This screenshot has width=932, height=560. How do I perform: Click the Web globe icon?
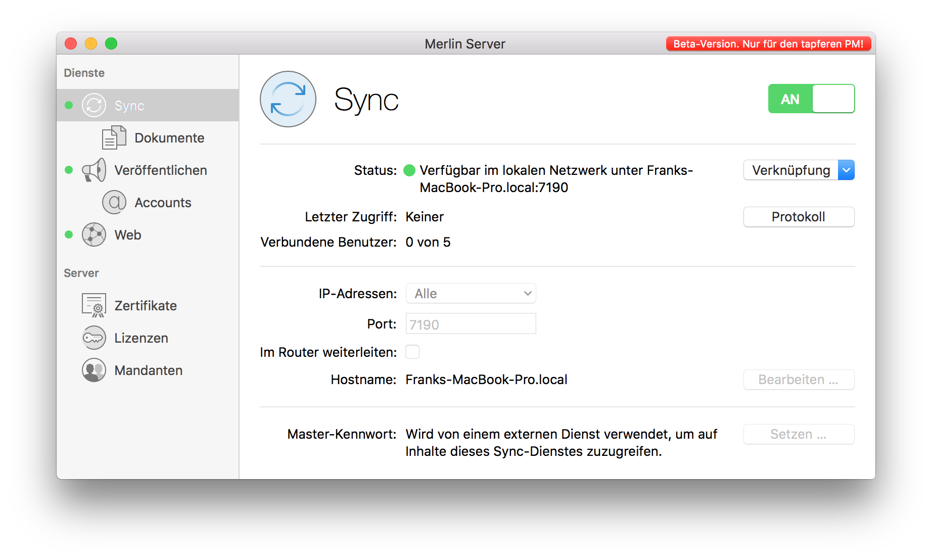94,235
